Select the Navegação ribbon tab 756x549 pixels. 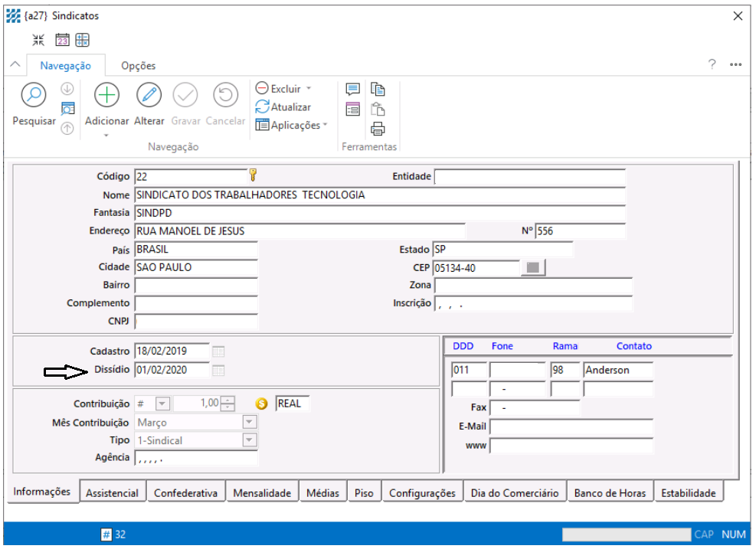[66, 66]
